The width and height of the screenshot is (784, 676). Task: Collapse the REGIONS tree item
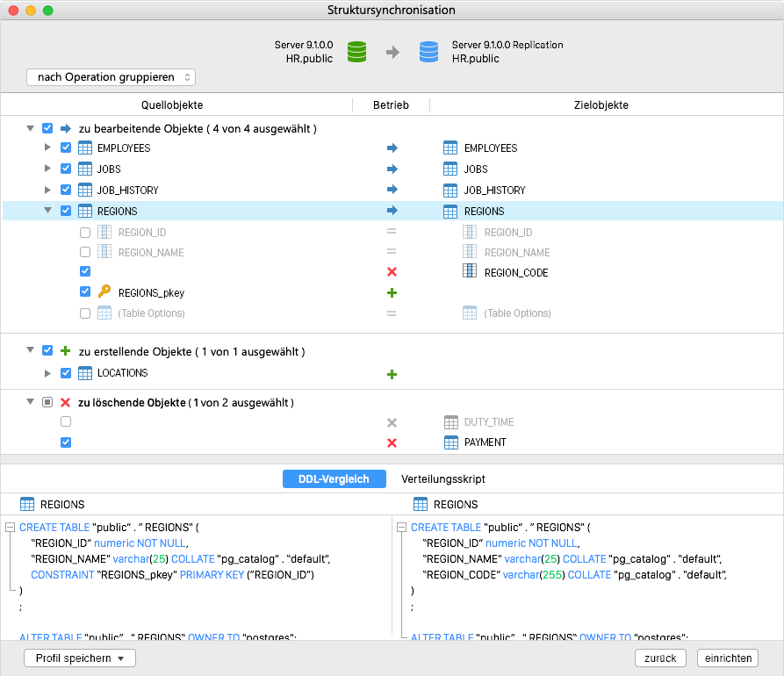48,211
